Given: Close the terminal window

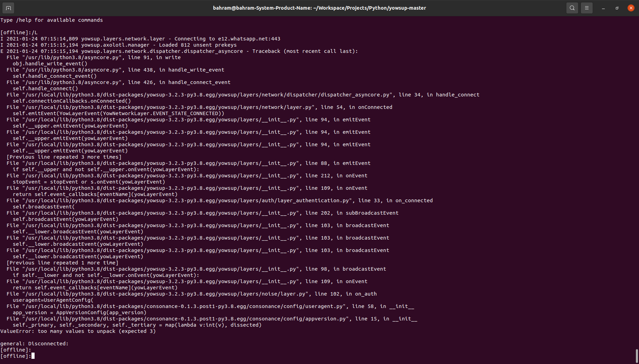Looking at the screenshot, I should (x=631, y=8).
